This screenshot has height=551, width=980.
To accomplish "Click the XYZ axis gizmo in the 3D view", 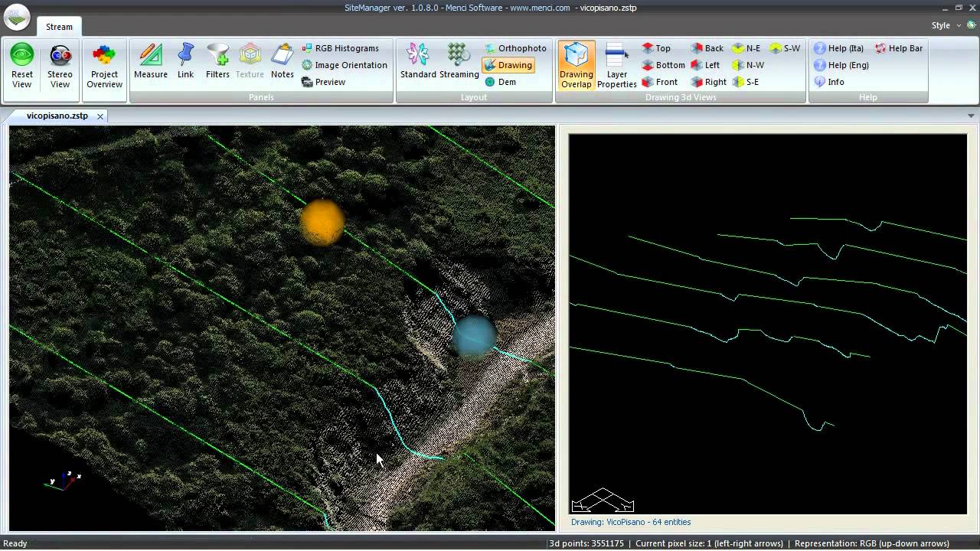I will (64, 481).
